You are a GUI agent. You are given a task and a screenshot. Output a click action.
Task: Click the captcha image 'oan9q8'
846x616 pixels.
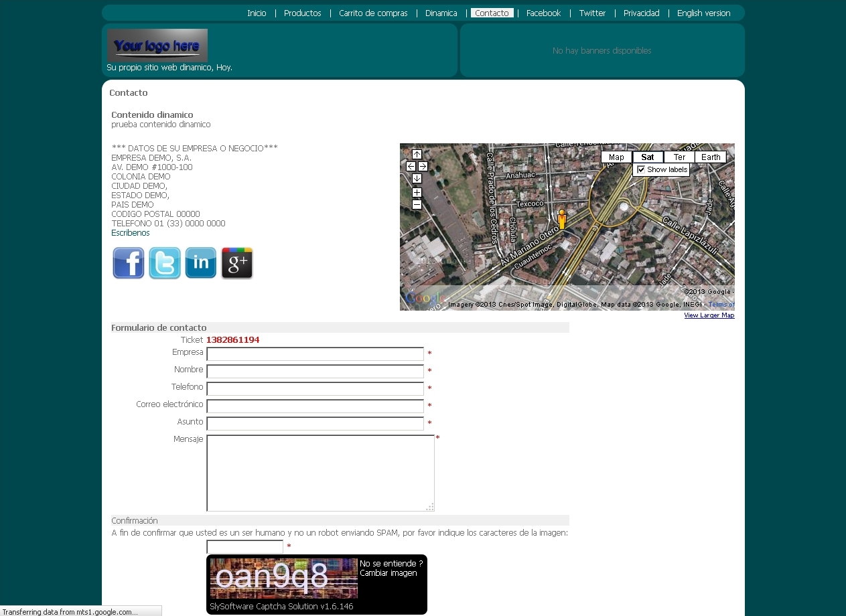pos(283,579)
